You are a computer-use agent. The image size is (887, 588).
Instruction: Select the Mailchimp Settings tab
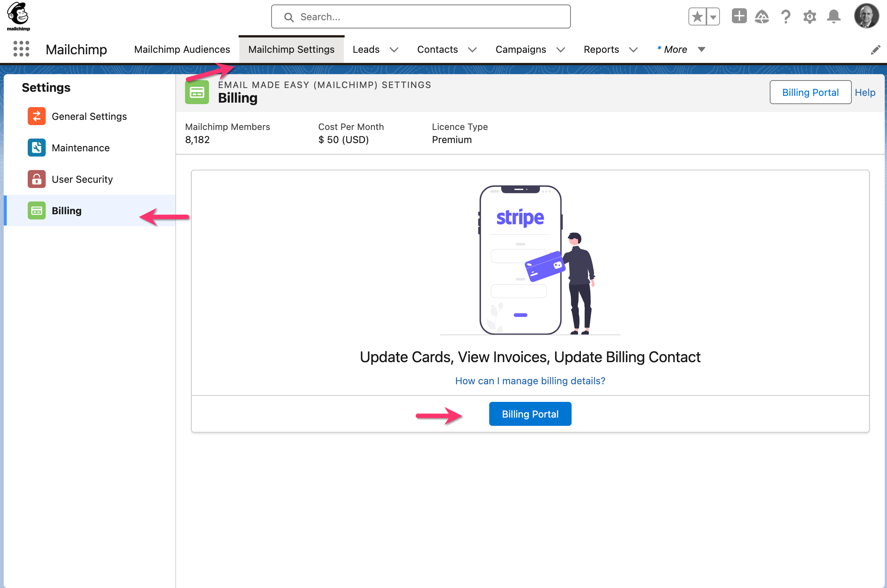click(291, 49)
